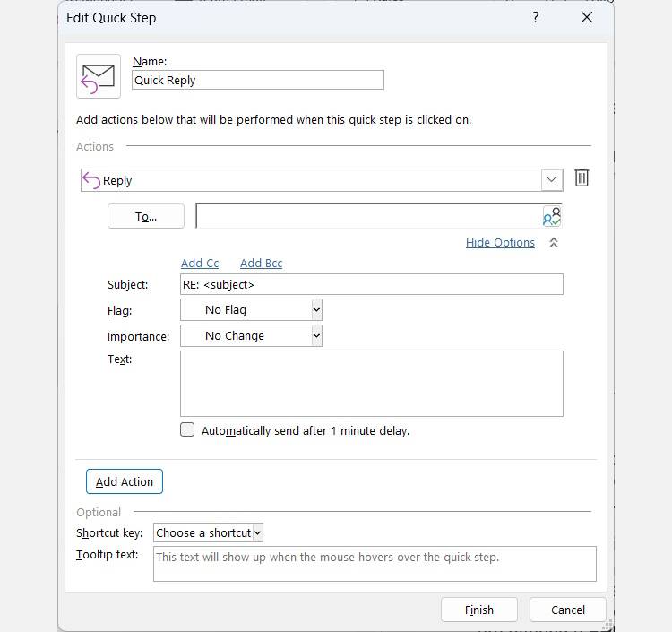The image size is (672, 632).
Task: Click the help question mark icon
Action: pos(536,17)
